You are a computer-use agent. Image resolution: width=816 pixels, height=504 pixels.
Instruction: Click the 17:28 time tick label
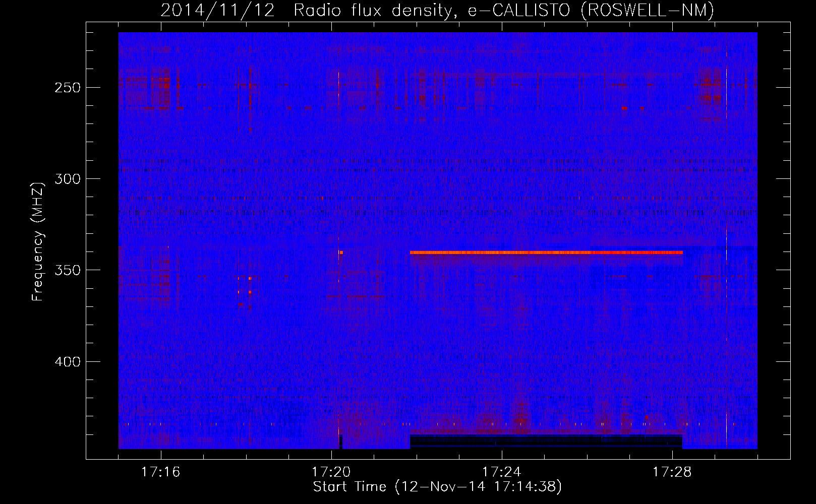pyautogui.click(x=672, y=472)
